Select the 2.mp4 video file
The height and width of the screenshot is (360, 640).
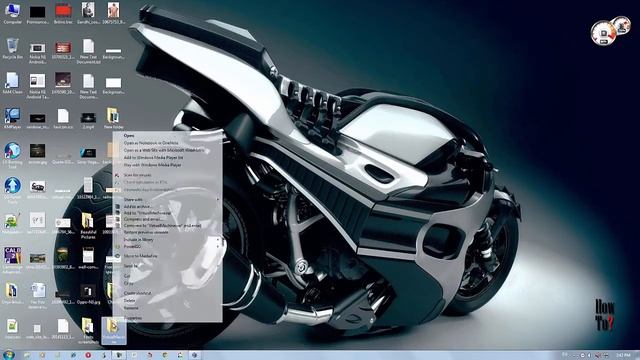point(88,119)
